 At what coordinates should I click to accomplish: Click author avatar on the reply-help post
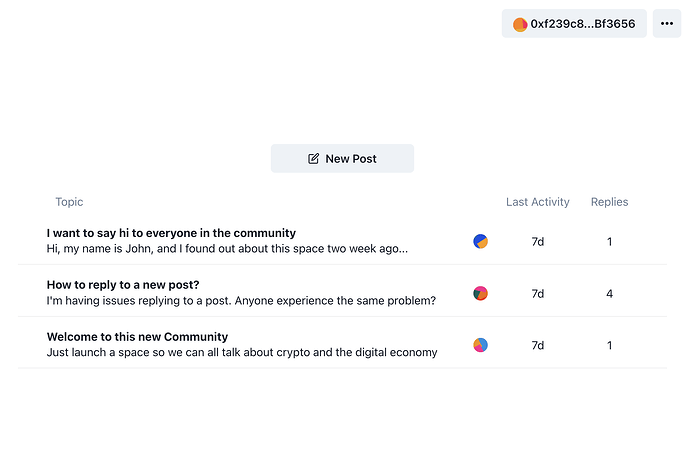click(480, 293)
